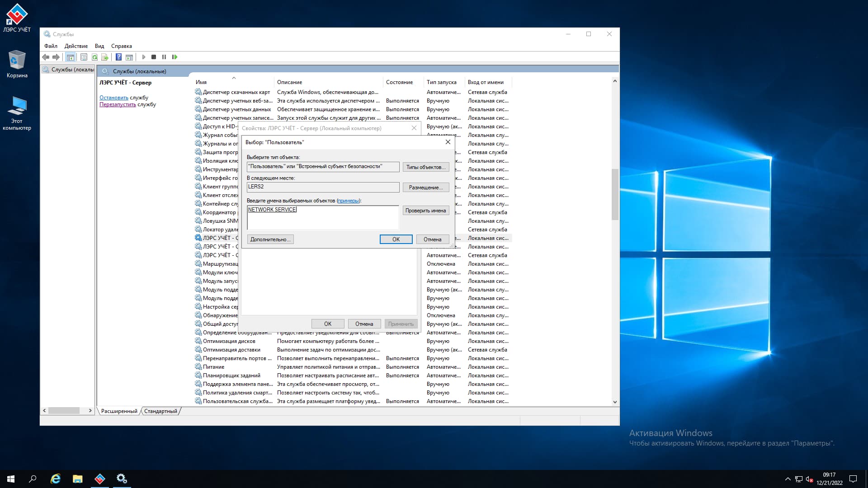This screenshot has height=488, width=868.
Task: Click the network tray icon
Action: coord(799,479)
